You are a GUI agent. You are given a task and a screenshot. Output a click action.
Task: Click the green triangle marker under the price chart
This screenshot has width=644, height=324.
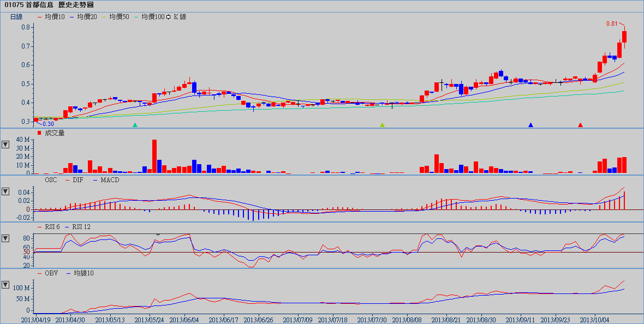point(135,125)
